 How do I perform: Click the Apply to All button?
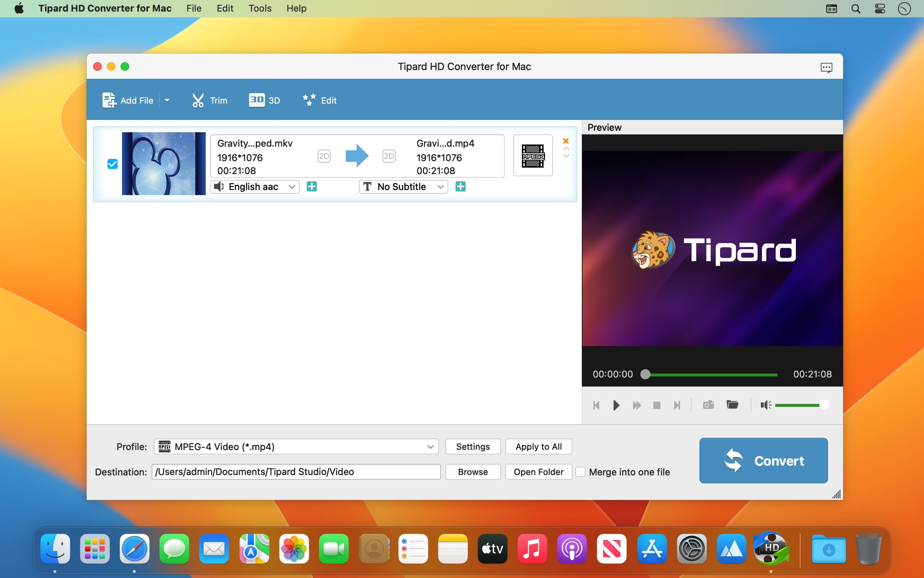(539, 447)
